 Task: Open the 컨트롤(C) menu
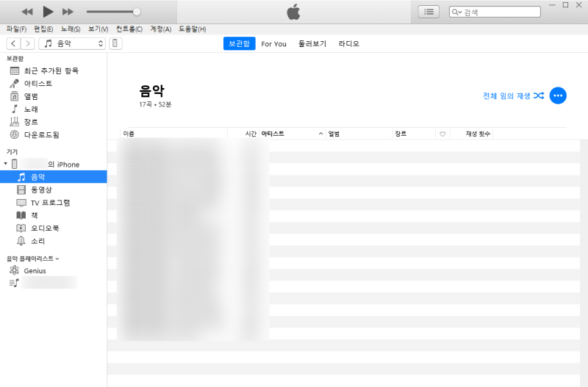coord(129,29)
